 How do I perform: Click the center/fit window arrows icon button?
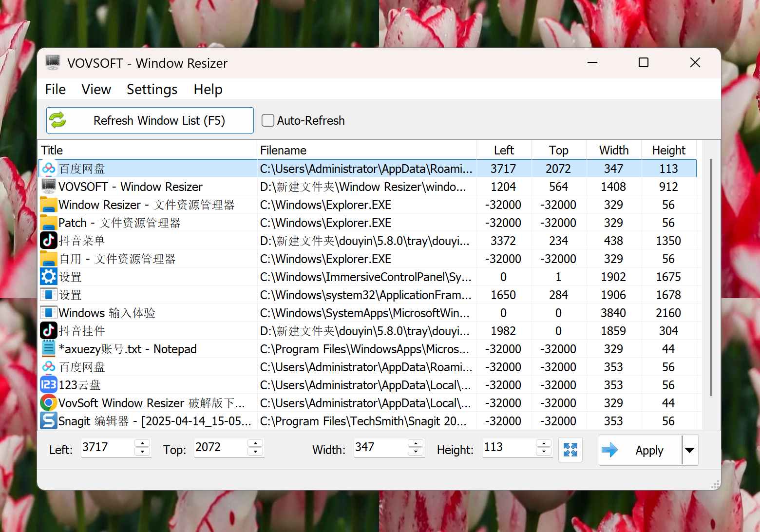pyautogui.click(x=570, y=450)
